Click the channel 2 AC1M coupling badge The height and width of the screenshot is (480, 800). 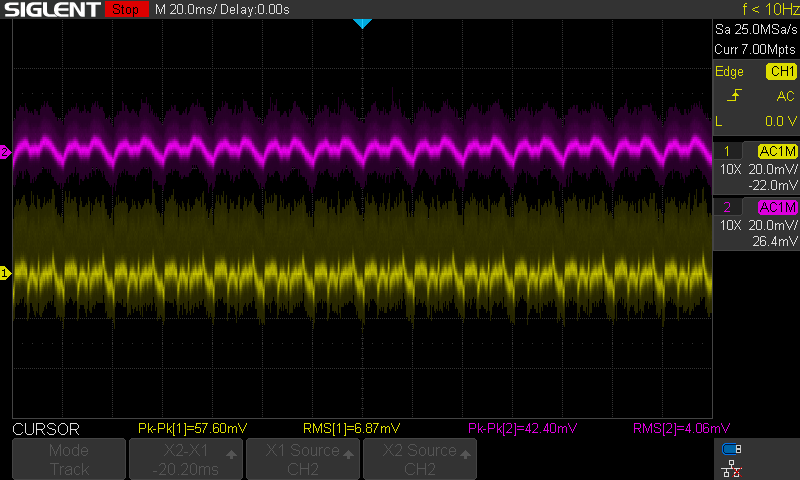click(x=777, y=207)
